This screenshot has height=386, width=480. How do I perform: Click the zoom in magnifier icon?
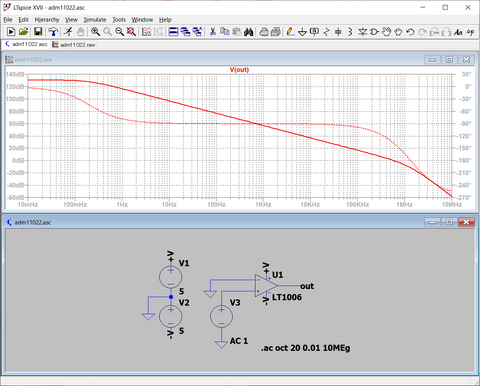tap(96, 32)
